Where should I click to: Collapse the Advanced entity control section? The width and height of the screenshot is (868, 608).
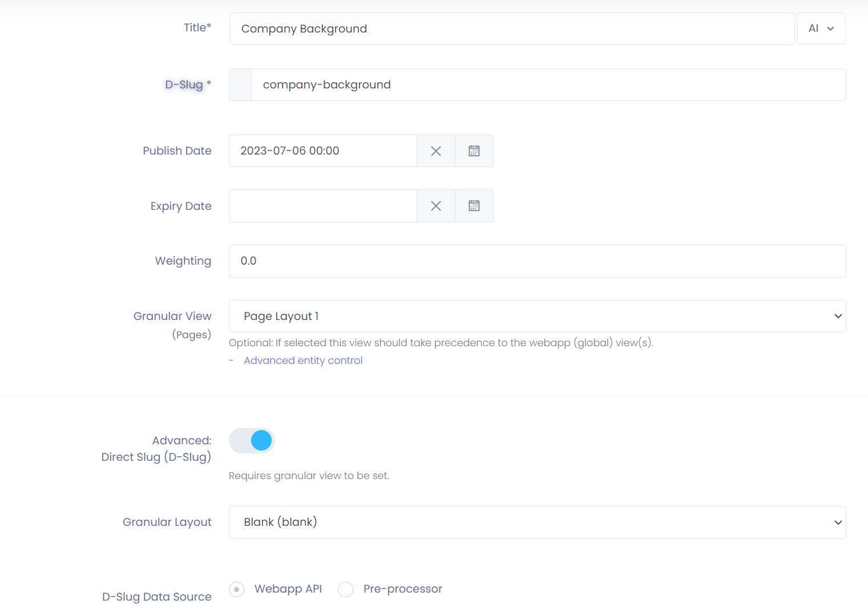click(x=231, y=360)
